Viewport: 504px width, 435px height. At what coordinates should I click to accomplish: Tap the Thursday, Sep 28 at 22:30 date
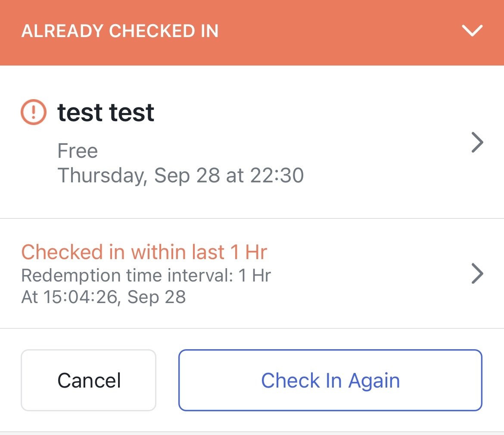tap(180, 175)
